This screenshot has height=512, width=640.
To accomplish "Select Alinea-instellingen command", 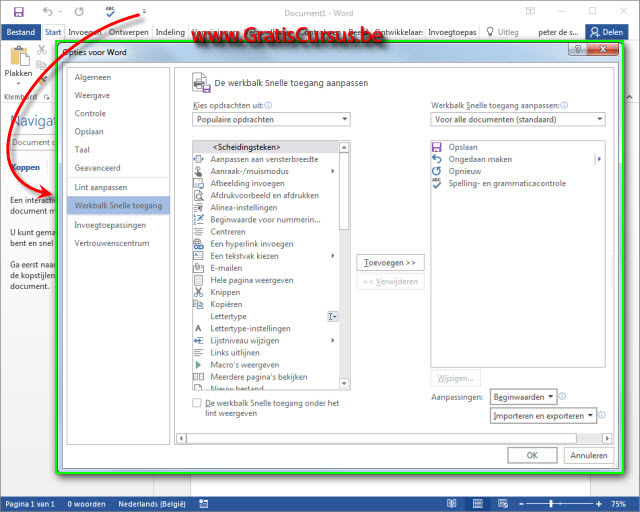I will 265,207.
